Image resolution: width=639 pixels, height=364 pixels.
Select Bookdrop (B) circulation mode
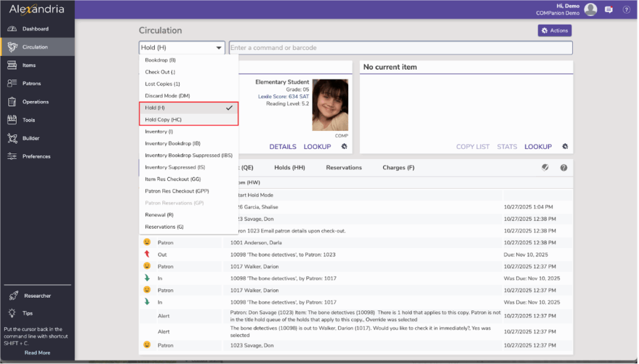click(160, 60)
